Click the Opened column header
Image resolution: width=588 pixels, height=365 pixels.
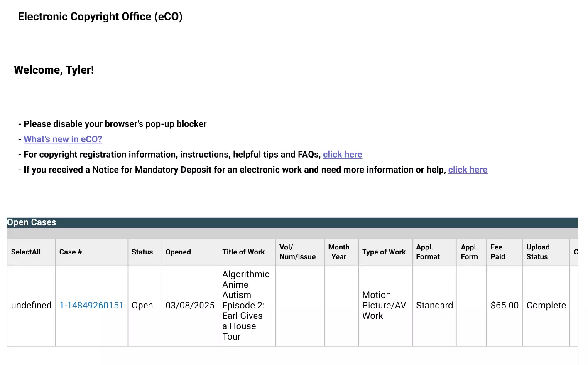[190, 252]
